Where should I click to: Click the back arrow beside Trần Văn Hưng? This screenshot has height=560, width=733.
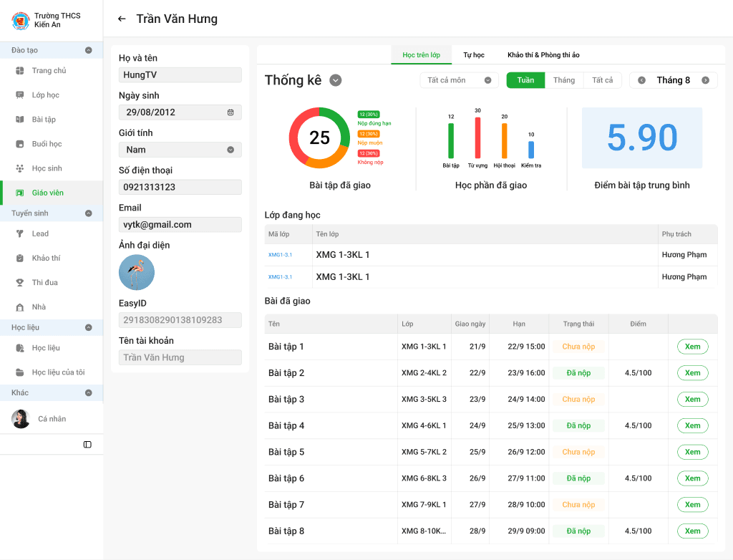(x=122, y=19)
